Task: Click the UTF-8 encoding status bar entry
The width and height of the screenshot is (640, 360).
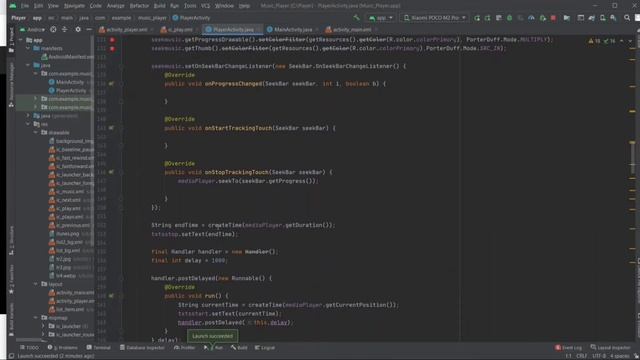Action: tap(598, 356)
